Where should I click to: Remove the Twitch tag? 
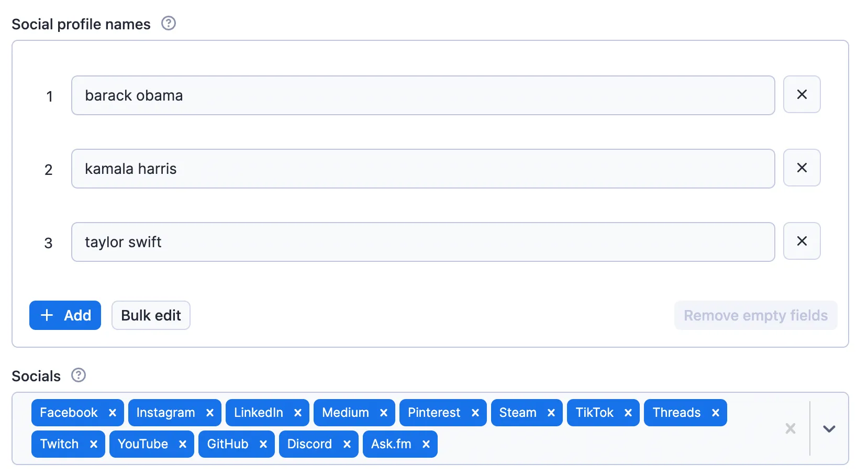click(94, 444)
